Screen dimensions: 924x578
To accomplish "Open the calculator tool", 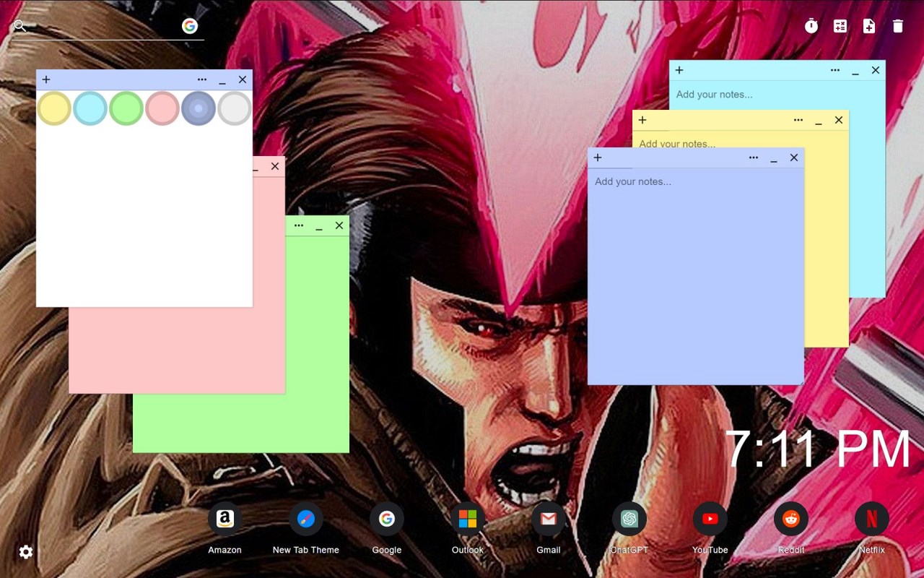I will click(x=840, y=26).
